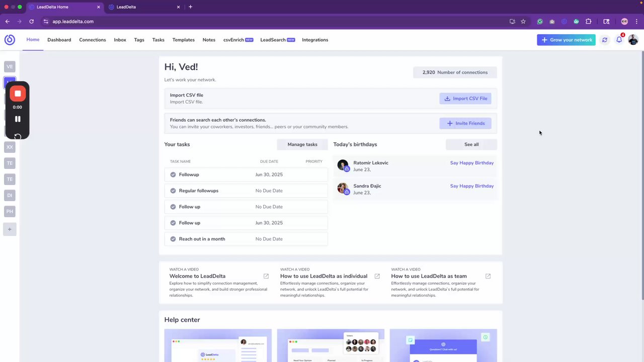
Task: Click the Reach out in a month task name
Action: 202,239
